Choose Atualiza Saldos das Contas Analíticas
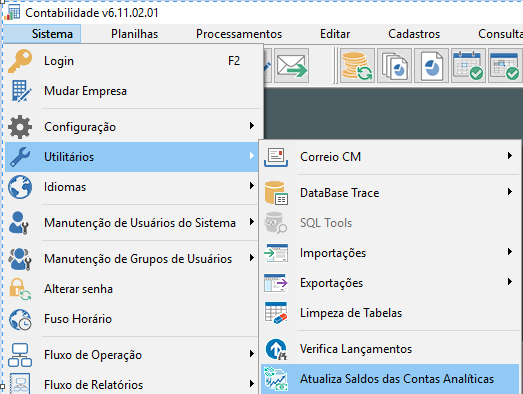 click(390, 379)
